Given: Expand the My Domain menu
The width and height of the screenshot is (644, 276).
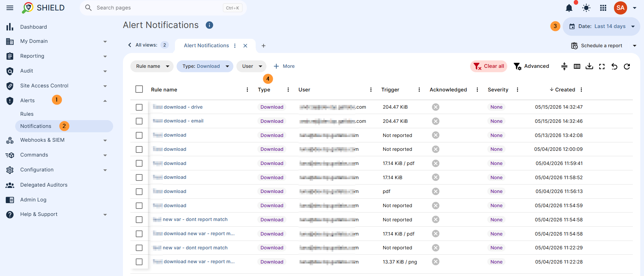Looking at the screenshot, I should (x=105, y=42).
